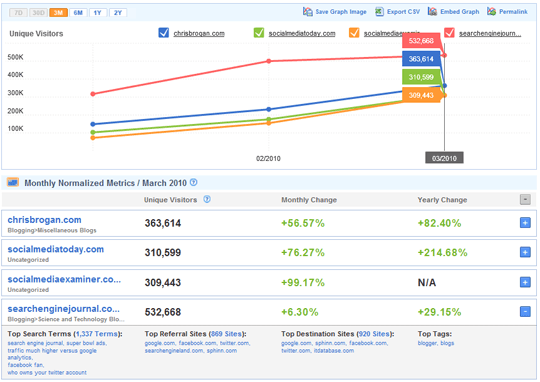Viewport: 540px width, 382px height.
Task: Open socialmediatoday.com in the metrics table
Action: [x=55, y=249]
